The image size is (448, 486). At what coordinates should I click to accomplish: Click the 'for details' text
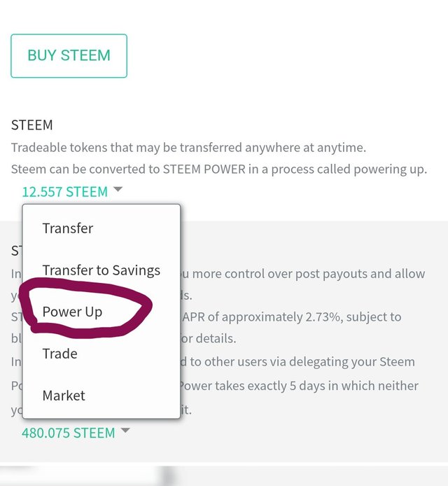(208, 338)
